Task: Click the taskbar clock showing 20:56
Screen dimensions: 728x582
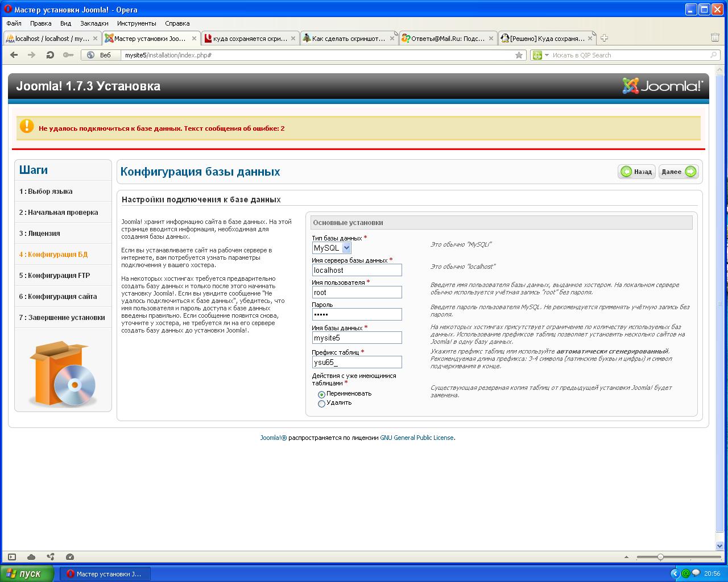Action: [712, 573]
